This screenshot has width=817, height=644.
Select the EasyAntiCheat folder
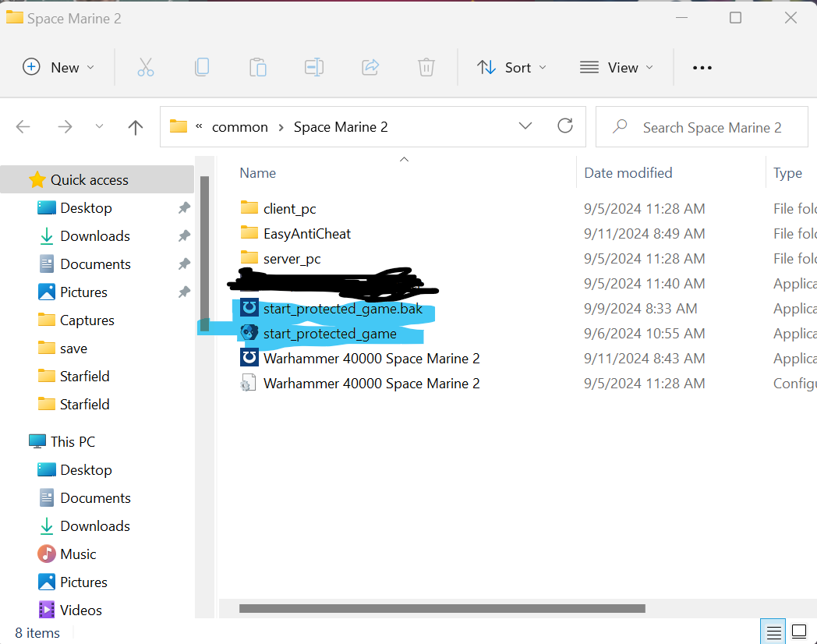(306, 234)
